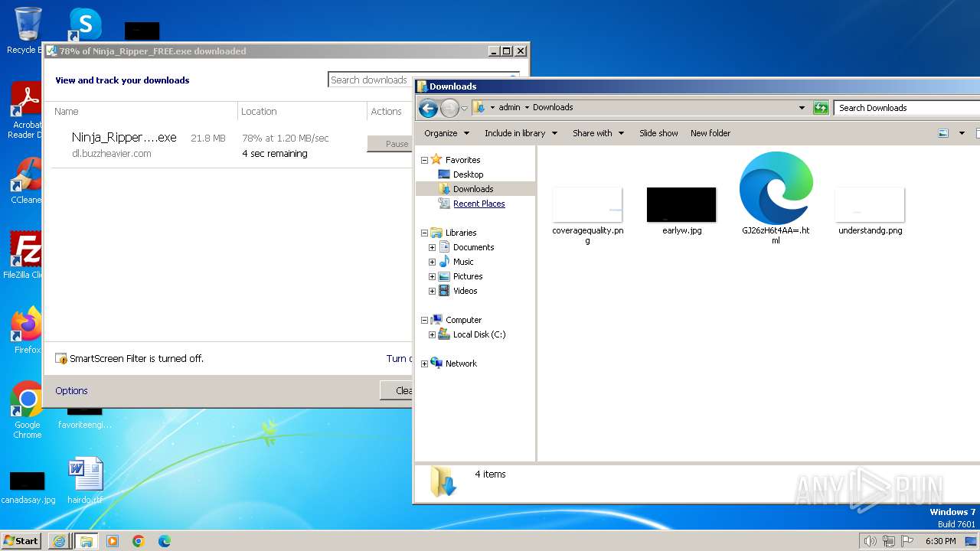Launch FileZilla Client desktop shortcut
The image size is (980, 551).
pos(24,255)
